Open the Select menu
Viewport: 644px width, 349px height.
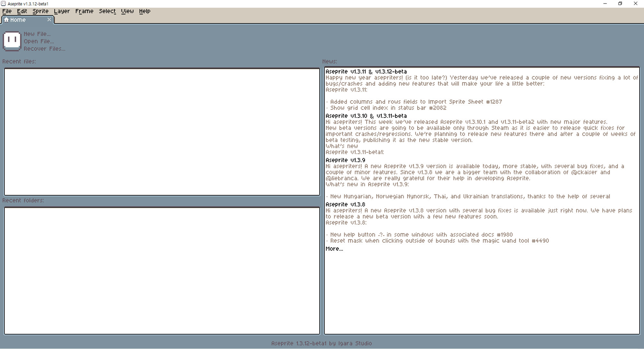107,11
